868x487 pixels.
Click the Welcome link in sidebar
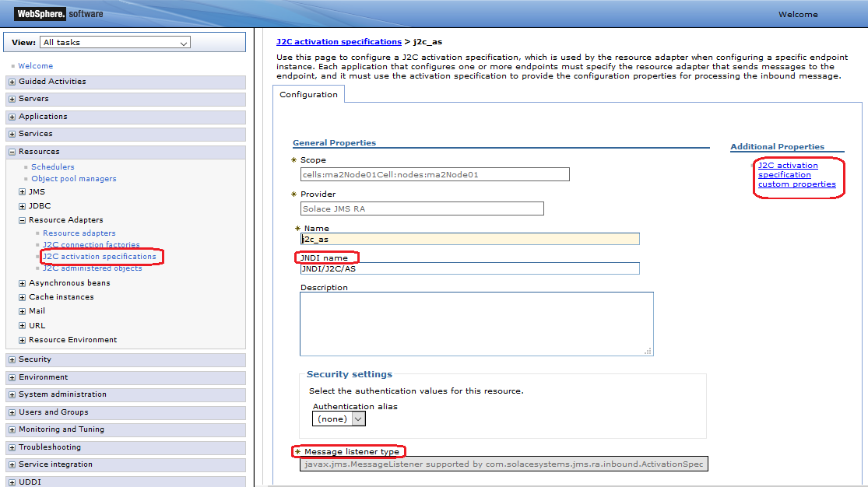tap(36, 66)
